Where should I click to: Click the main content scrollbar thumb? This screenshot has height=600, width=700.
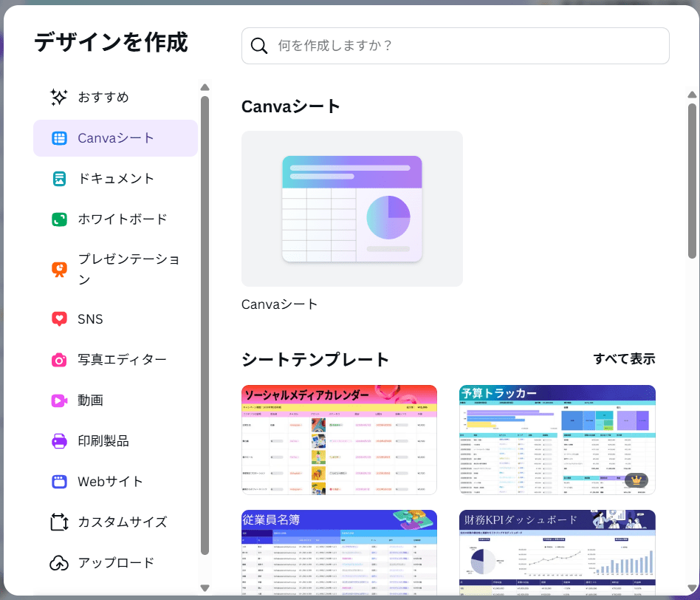692,181
